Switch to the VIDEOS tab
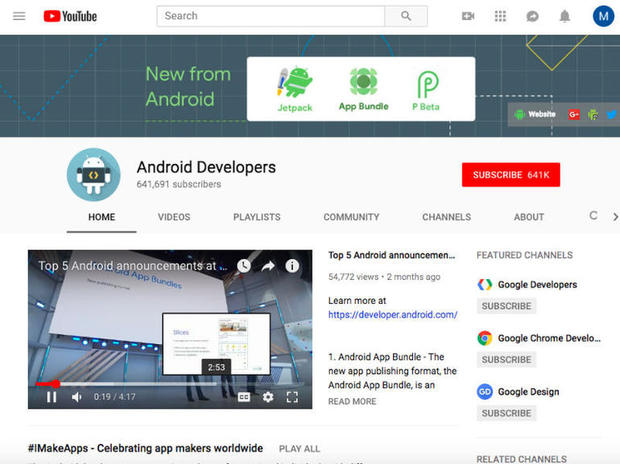This screenshot has width=620, height=464. (174, 217)
